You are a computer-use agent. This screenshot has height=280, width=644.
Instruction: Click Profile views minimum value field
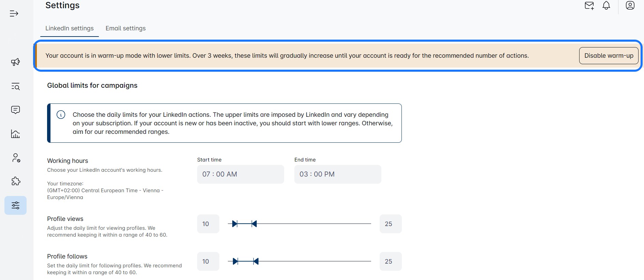coord(208,224)
